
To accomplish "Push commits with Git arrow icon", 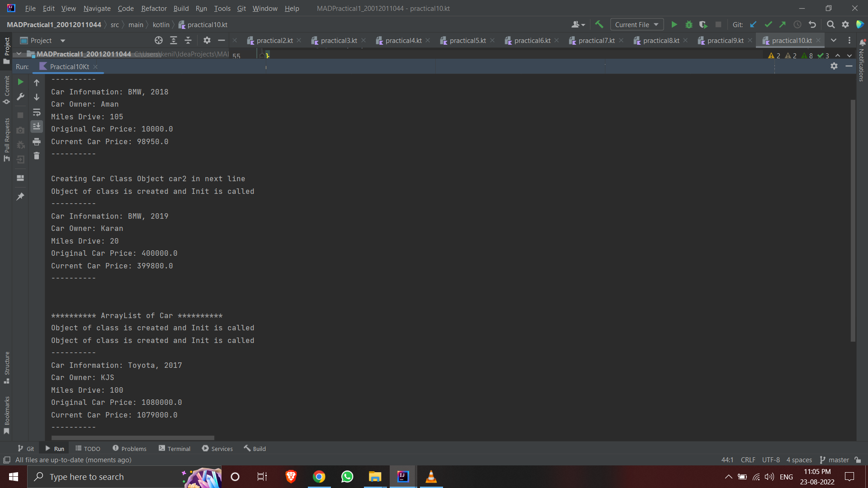I will [x=783, y=24].
